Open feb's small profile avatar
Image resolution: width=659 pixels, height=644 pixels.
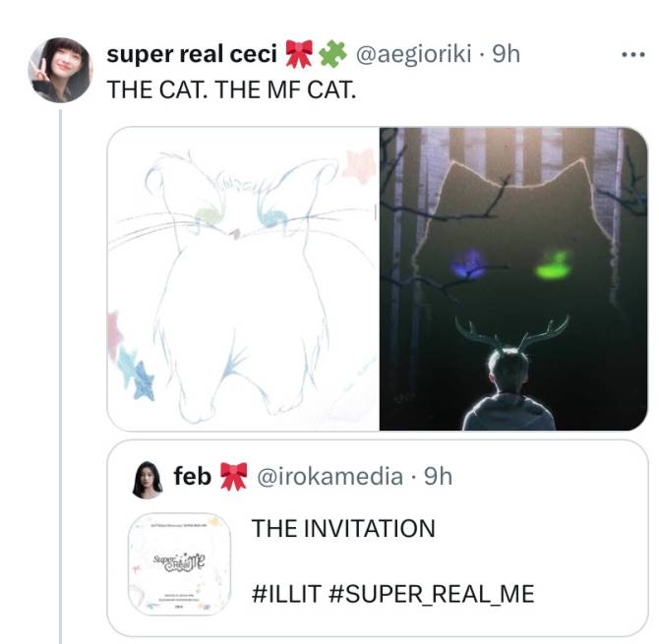(x=148, y=480)
